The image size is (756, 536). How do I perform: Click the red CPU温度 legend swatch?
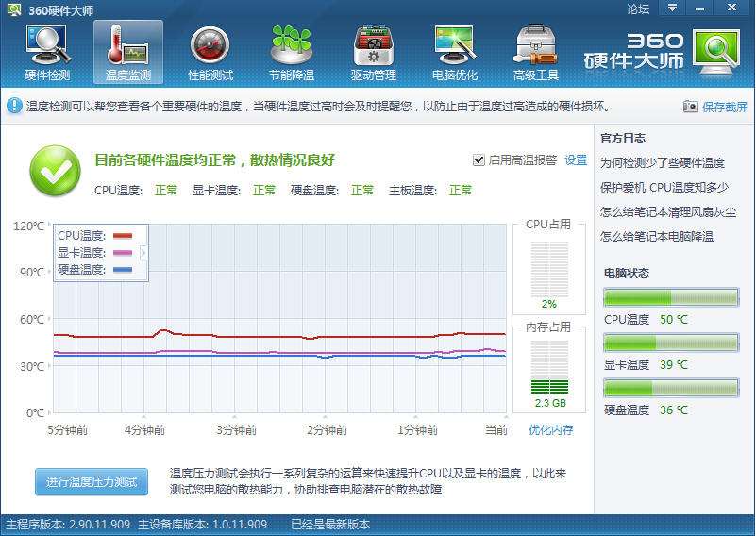coord(123,236)
